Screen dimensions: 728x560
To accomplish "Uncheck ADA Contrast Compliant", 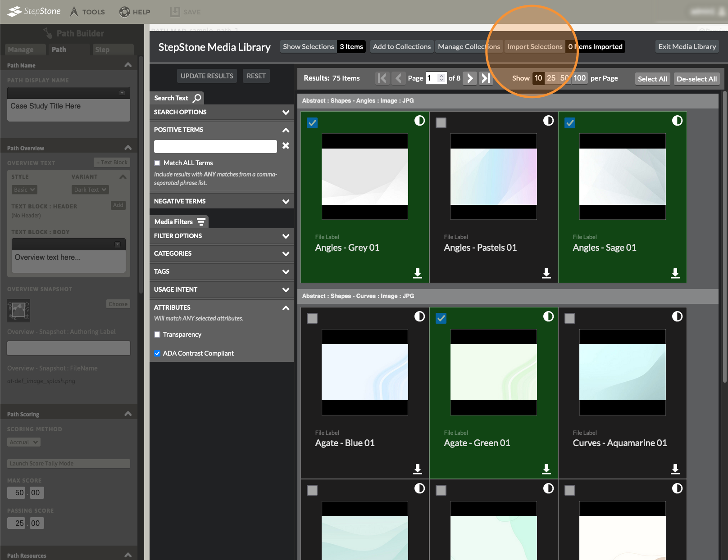I will (x=157, y=353).
